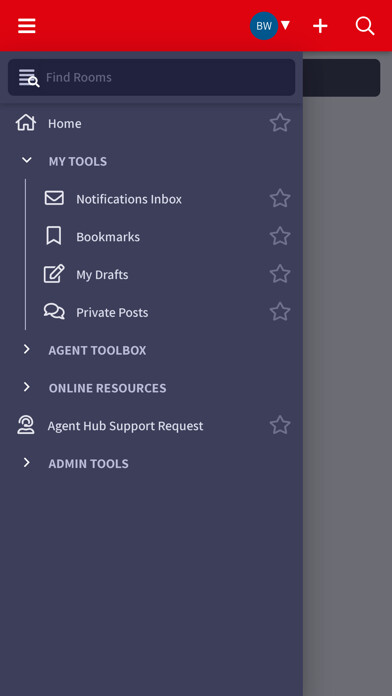
Task: Open the search magnifier icon
Action: [x=365, y=26]
